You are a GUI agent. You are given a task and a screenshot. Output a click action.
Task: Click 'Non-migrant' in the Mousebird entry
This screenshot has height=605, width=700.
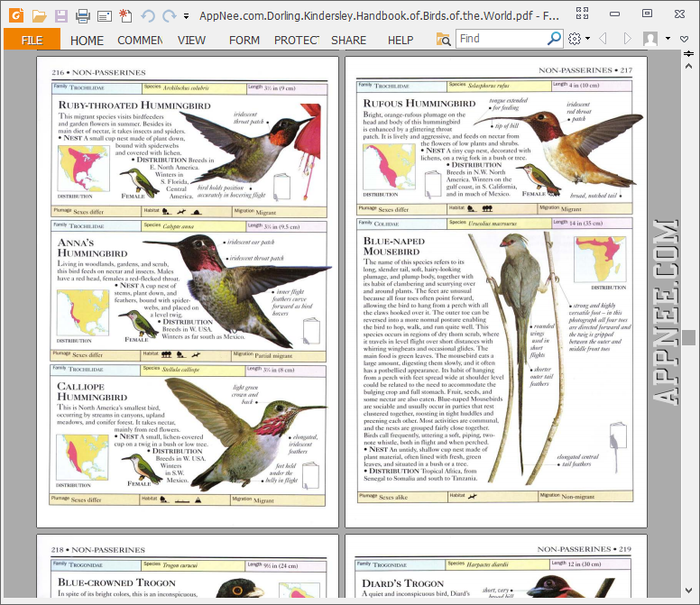tap(577, 497)
